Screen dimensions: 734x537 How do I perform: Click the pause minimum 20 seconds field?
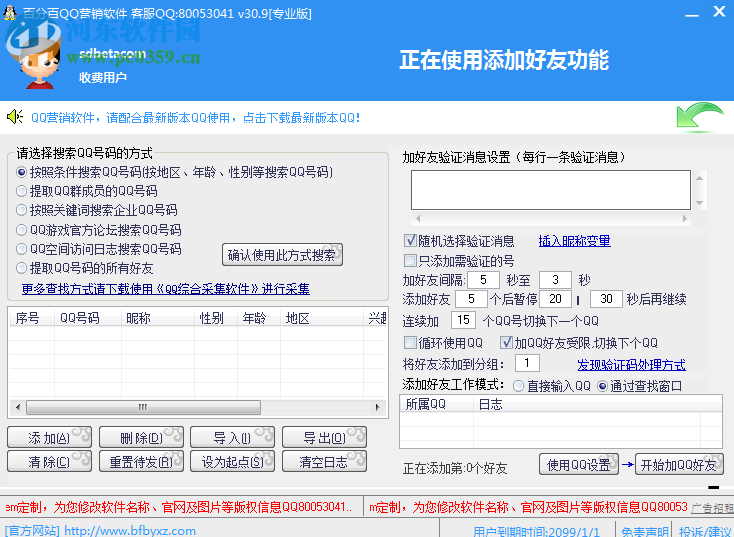555,299
